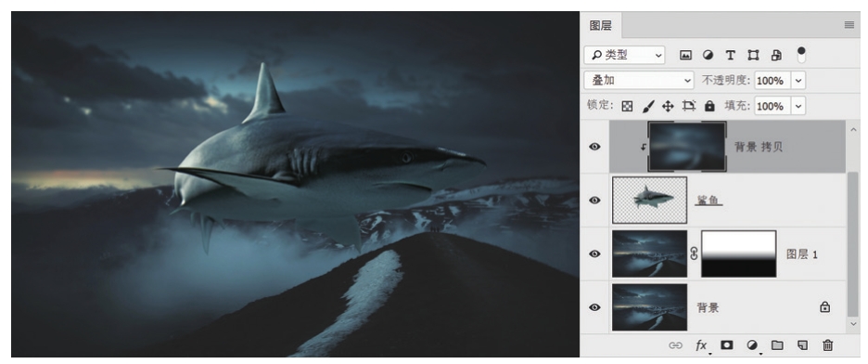Hide the 鲨鱼 layer
Viewport: 868px width, 364px height.
pyautogui.click(x=594, y=200)
